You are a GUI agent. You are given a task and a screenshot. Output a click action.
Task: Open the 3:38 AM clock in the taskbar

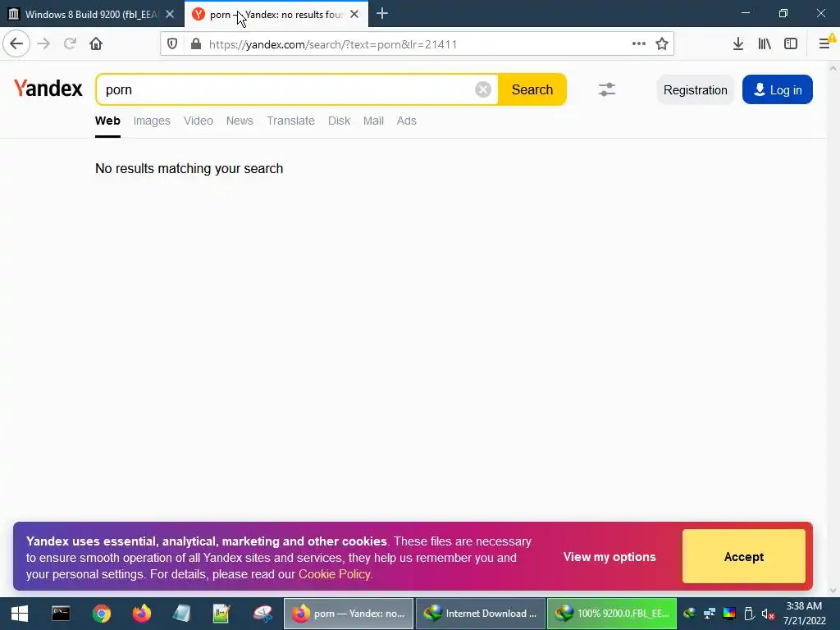(x=804, y=614)
